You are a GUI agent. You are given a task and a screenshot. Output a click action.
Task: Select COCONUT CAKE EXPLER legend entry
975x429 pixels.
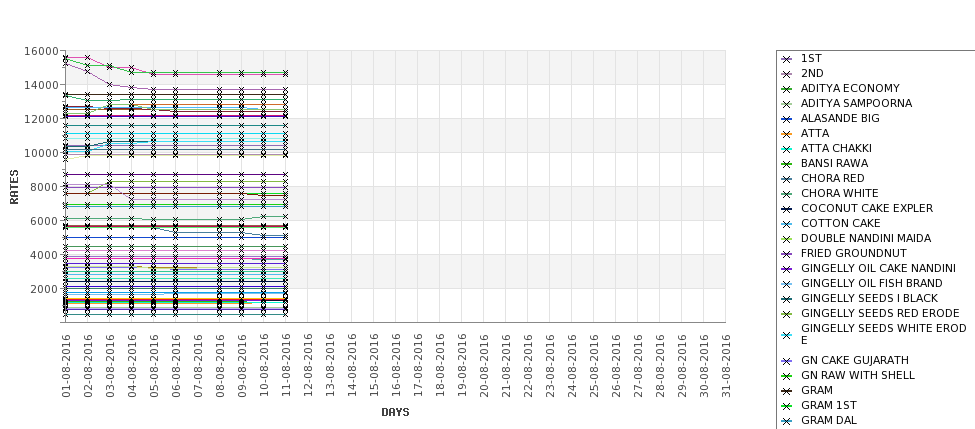867,208
